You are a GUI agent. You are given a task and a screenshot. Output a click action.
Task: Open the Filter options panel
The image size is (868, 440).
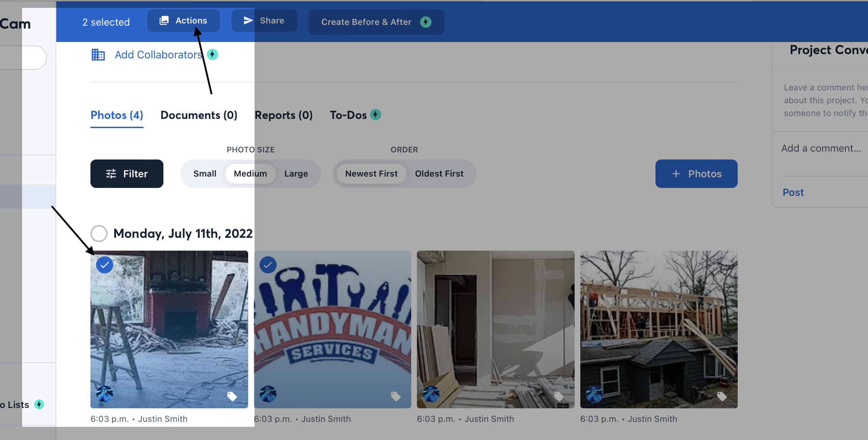127,174
